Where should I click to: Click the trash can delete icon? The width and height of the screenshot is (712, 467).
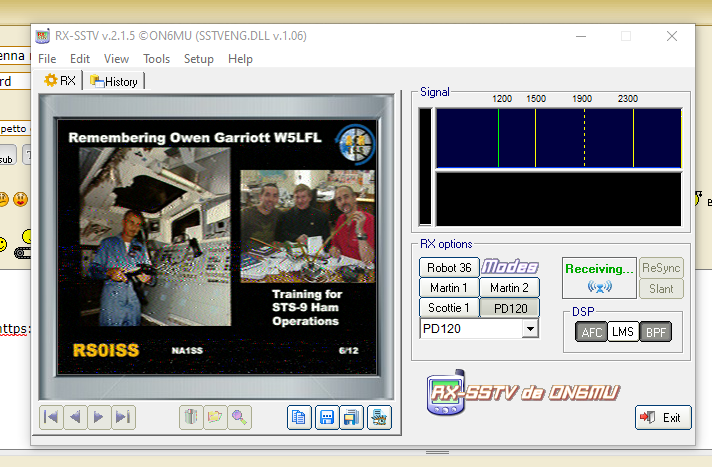pyautogui.click(x=191, y=417)
